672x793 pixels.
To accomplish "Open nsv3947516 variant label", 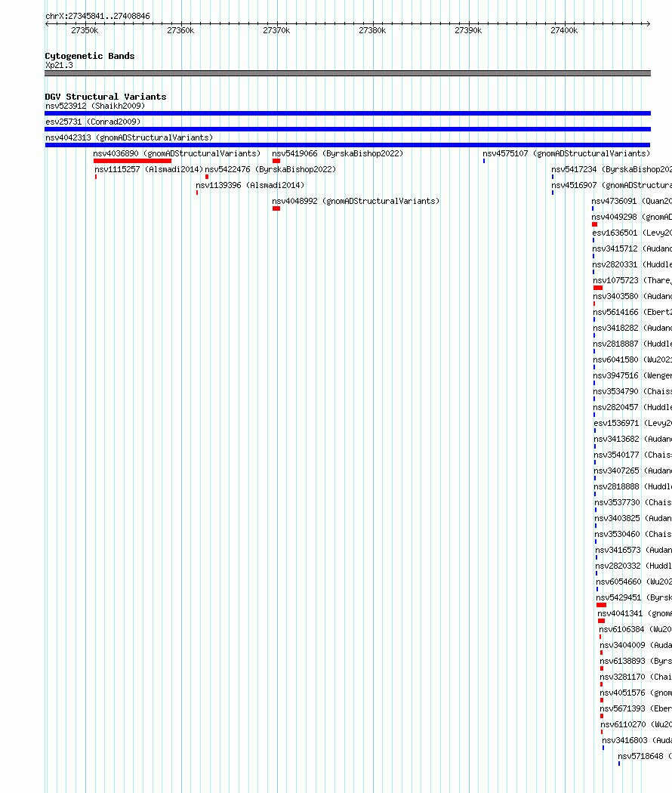I will pos(633,375).
